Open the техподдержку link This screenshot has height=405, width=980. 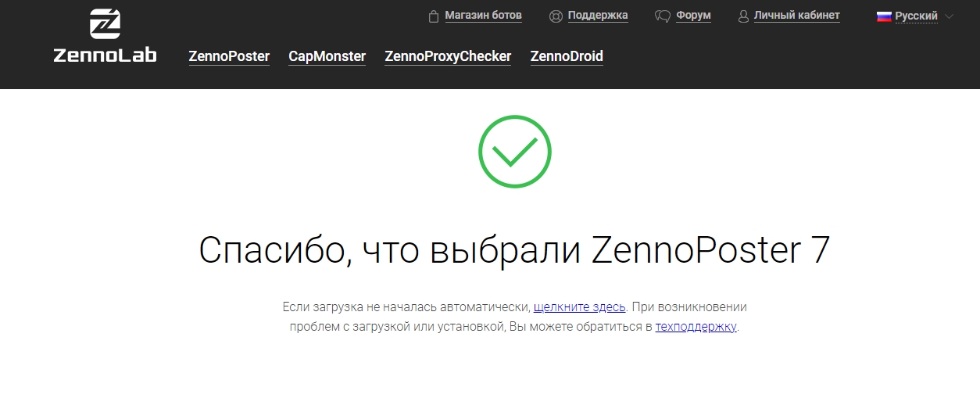coord(696,327)
